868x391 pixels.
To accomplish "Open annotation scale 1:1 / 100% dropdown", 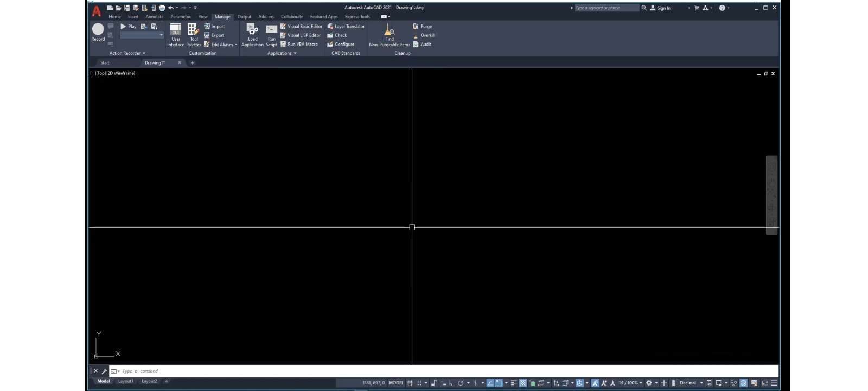I will (630, 383).
